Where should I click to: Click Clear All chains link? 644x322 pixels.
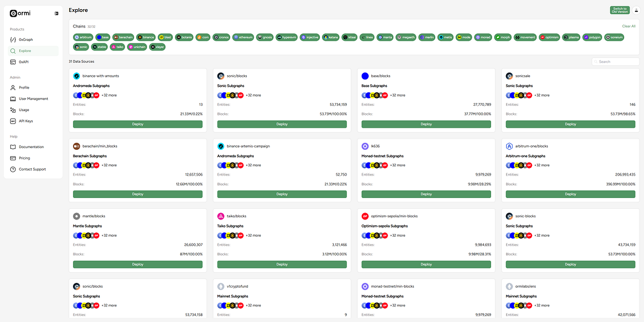(628, 26)
